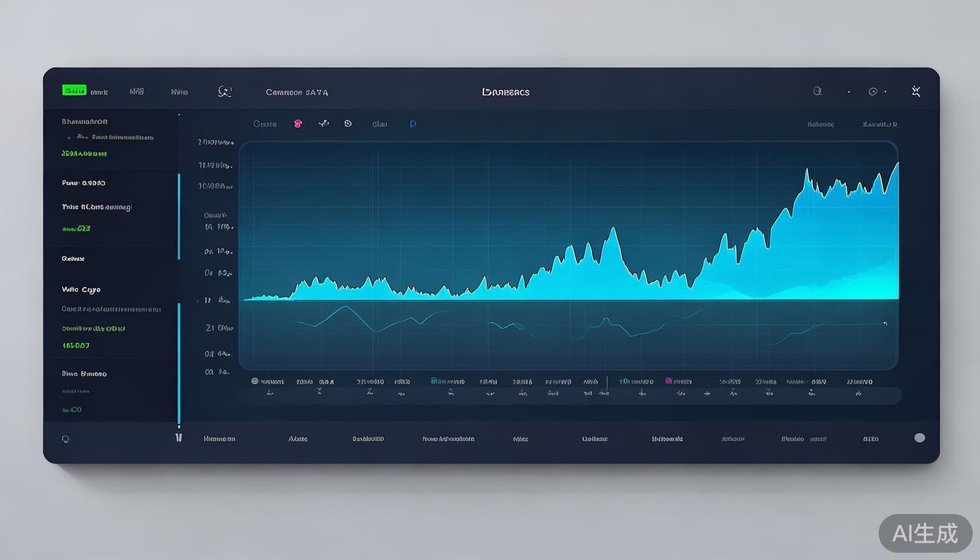The height and width of the screenshot is (560, 980).
Task: Select the share nodes icon above chart
Action: [324, 124]
